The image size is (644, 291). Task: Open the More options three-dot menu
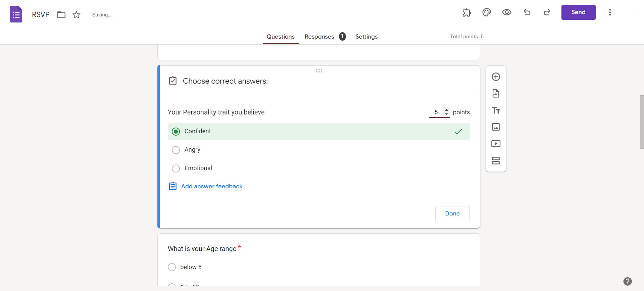tap(610, 12)
